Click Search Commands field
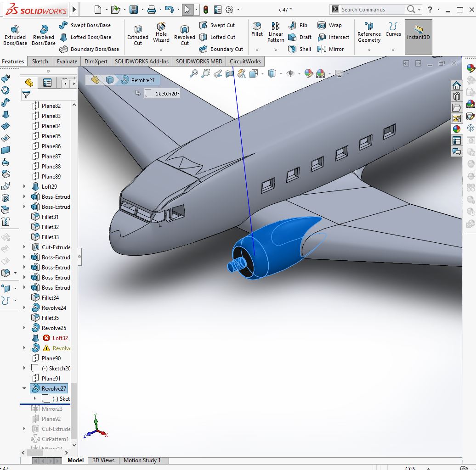Viewport: 476px width, 470px height. click(372, 10)
